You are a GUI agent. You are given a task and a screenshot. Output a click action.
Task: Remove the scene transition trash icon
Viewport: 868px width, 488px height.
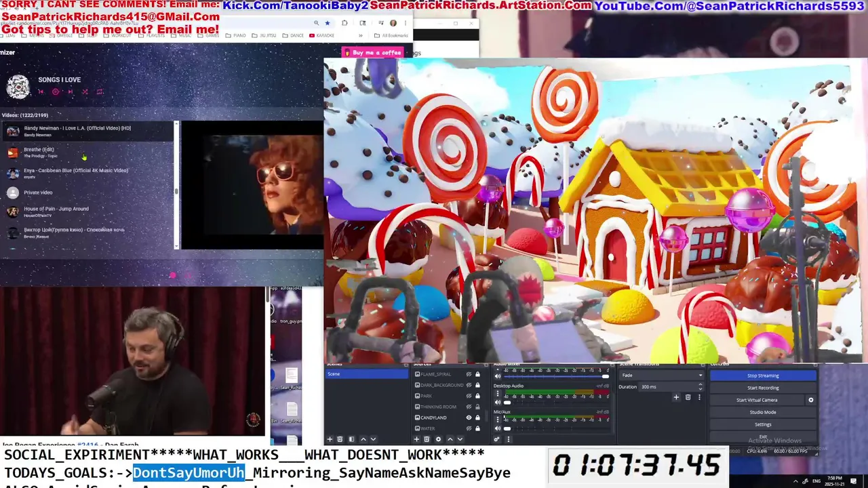coord(688,397)
